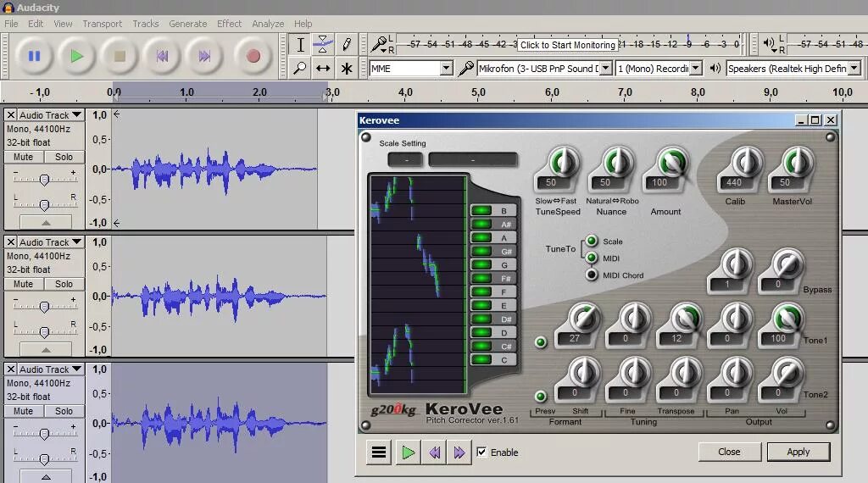Click the red Record button
This screenshot has height=483, width=868.
[253, 56]
